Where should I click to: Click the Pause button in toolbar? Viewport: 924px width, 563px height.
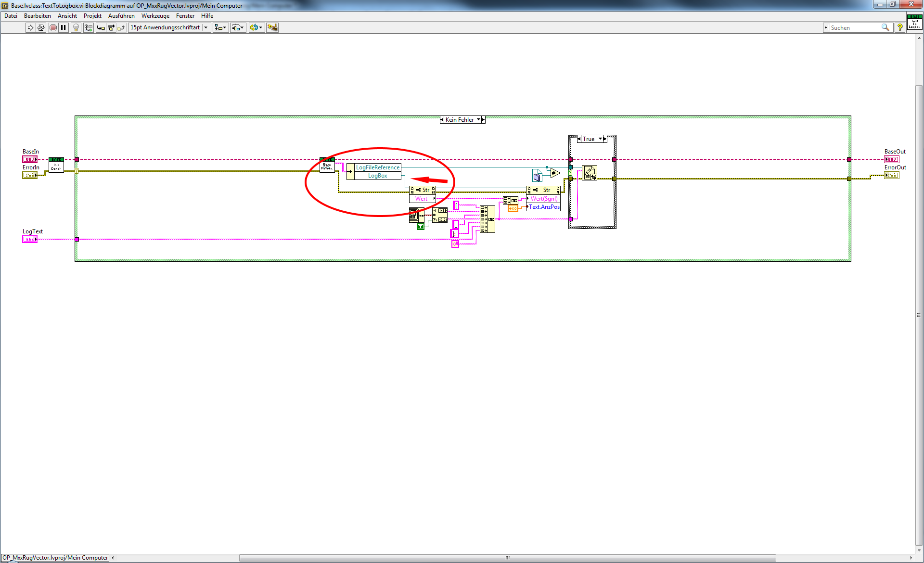coord(64,28)
